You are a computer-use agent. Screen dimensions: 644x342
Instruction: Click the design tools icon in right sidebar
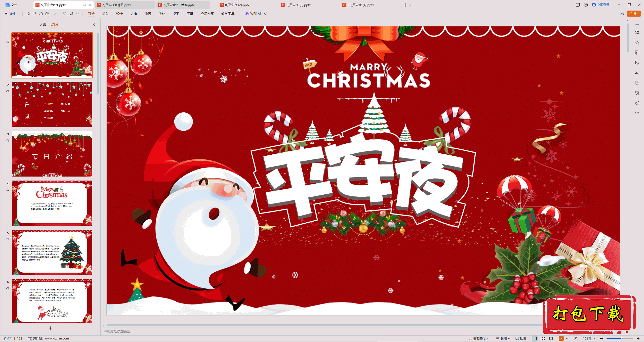(637, 73)
